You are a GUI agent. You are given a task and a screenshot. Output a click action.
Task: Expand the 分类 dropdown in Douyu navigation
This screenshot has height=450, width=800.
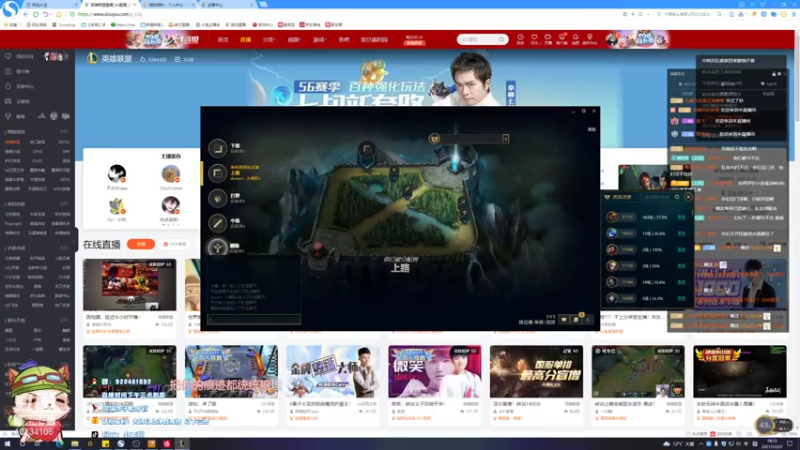coord(269,40)
